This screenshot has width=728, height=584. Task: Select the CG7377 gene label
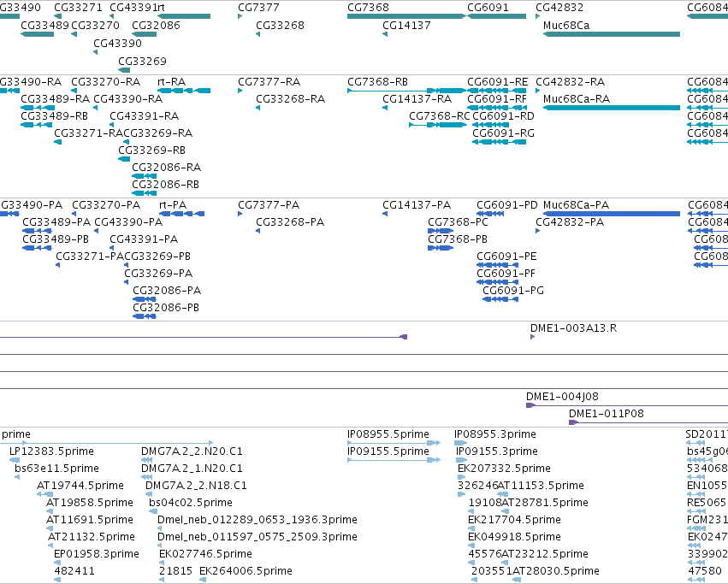(258, 8)
